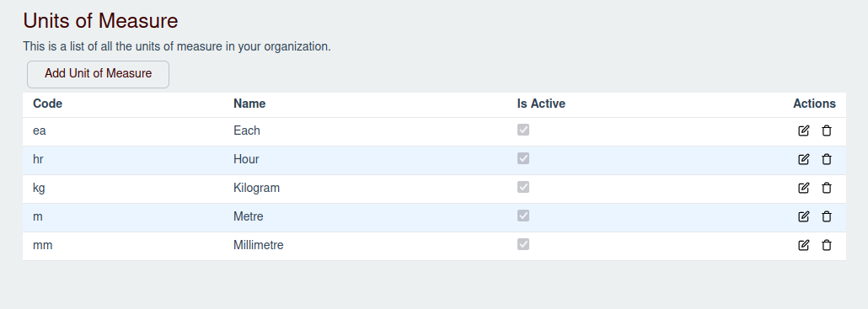Edit the Kilogram unit entry
This screenshot has height=309, width=868.
[803, 188]
